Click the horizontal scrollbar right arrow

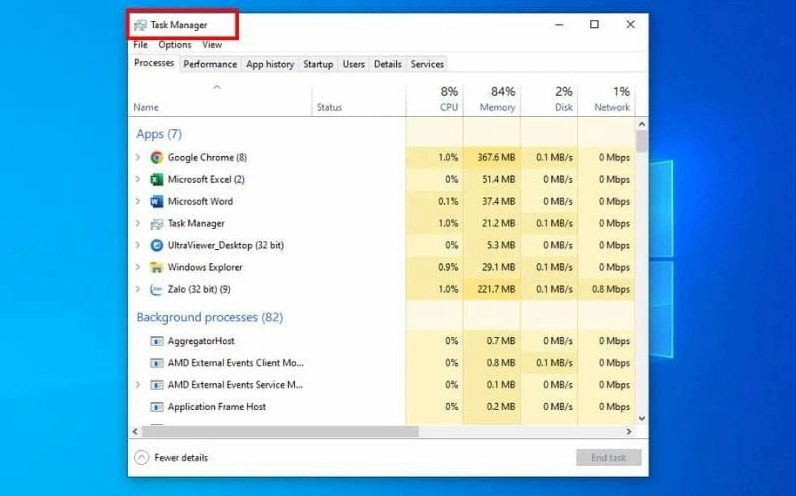(629, 432)
